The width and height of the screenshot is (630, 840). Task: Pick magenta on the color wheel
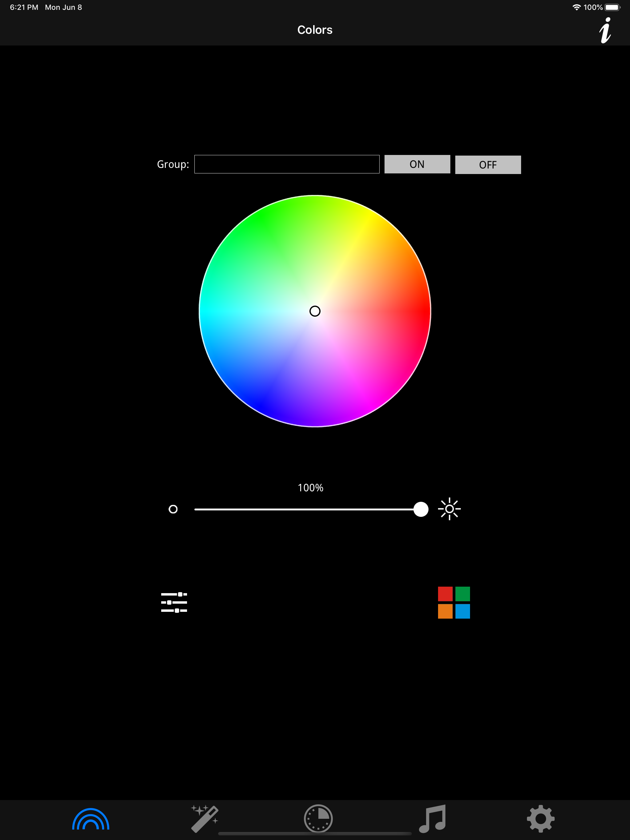[370, 406]
